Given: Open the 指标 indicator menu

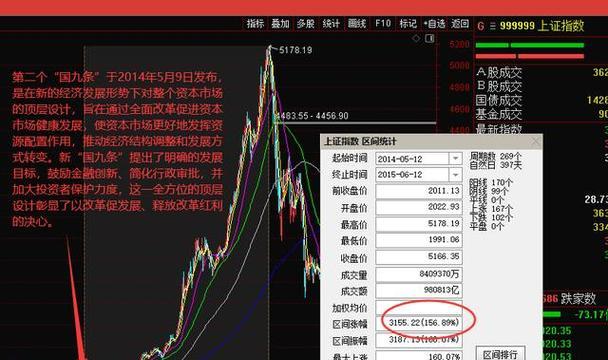Looking at the screenshot, I should coord(255,24).
